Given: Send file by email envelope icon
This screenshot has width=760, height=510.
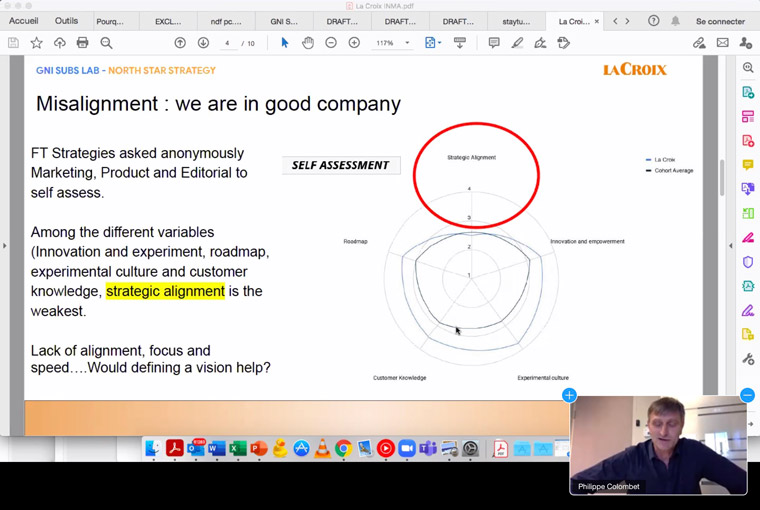Looking at the screenshot, I should click(723, 43).
